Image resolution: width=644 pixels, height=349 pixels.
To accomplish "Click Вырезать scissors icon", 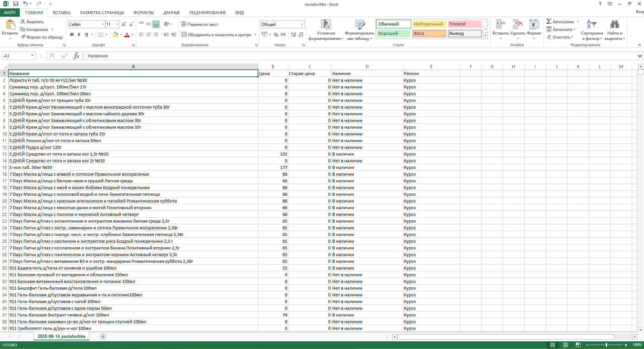I will [23, 21].
